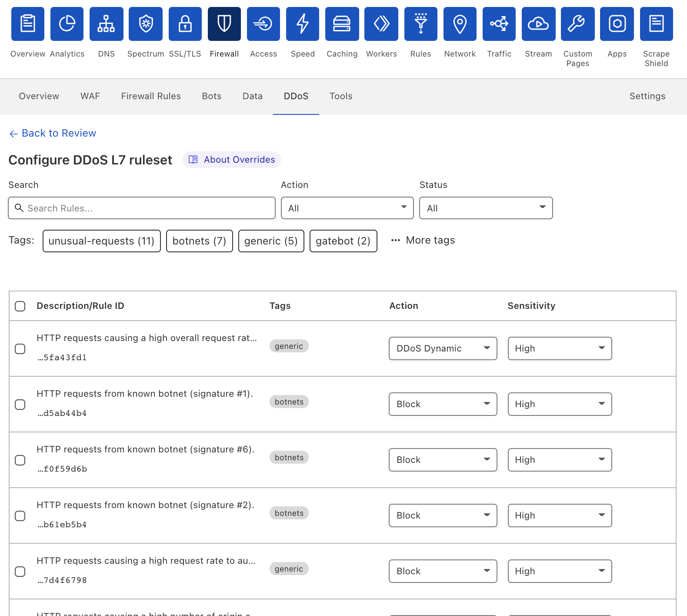
Task: Open the DNS section icon
Action: click(106, 24)
